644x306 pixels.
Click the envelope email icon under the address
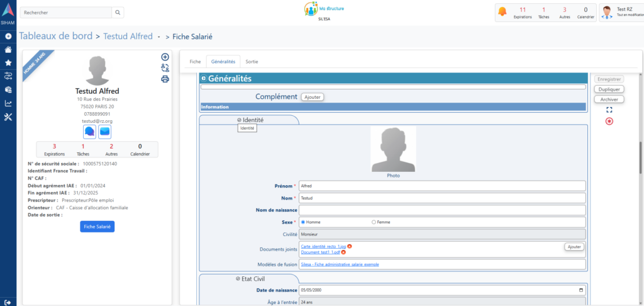[x=104, y=132]
